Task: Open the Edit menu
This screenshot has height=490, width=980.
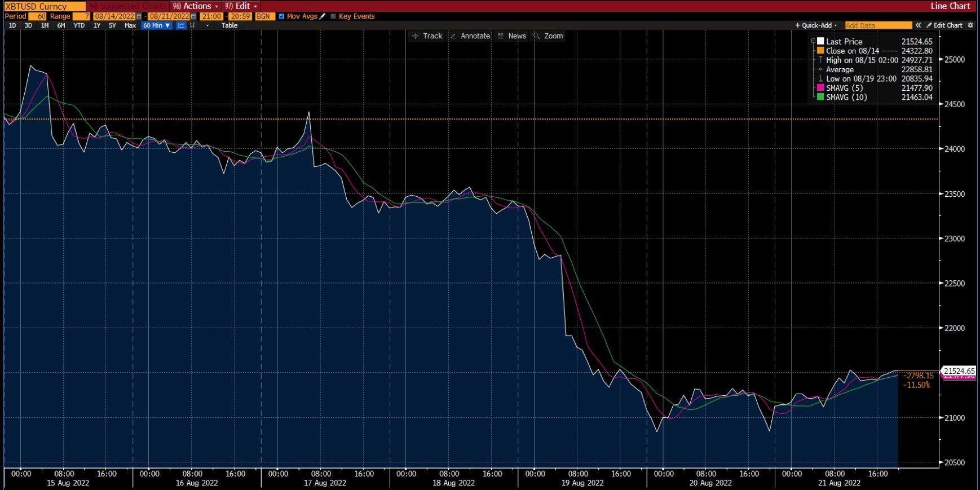Action: 241,6
